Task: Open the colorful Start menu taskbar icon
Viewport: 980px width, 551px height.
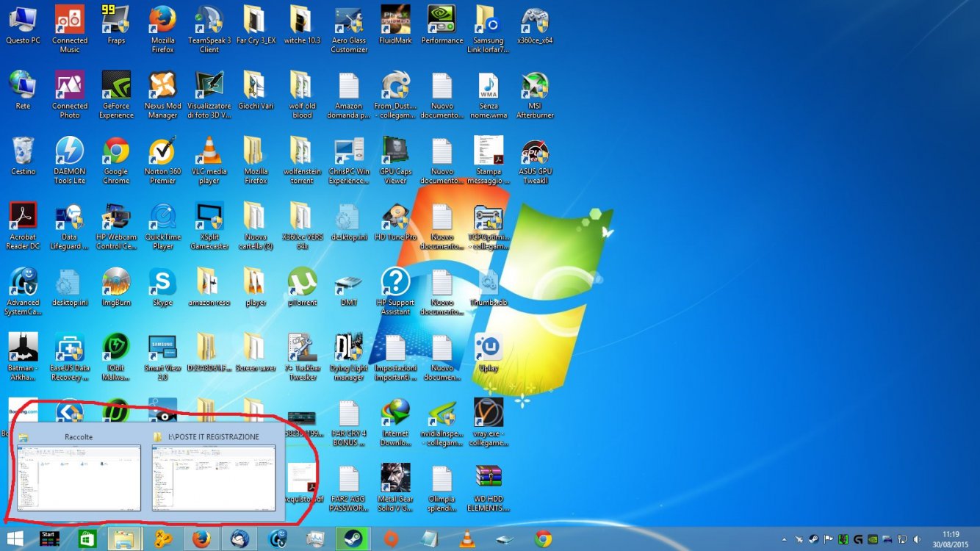Action: pyautogui.click(x=49, y=539)
